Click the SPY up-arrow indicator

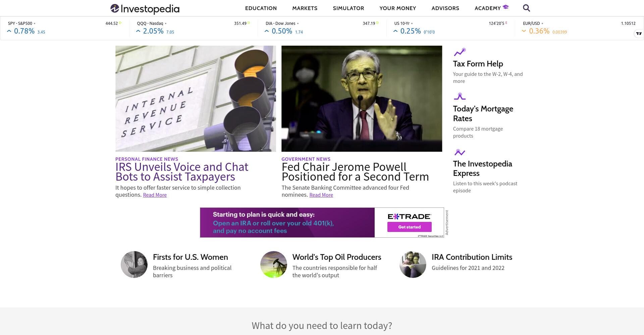click(9, 31)
